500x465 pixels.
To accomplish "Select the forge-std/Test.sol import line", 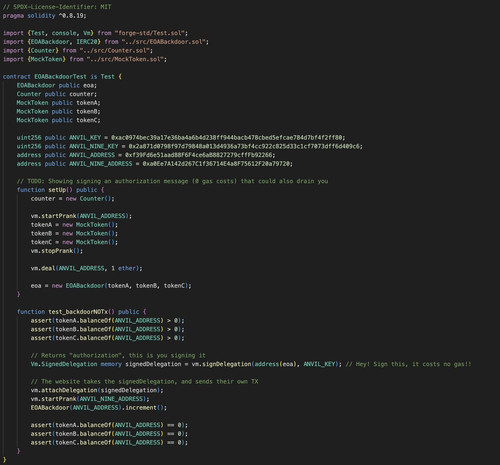I will [96, 33].
